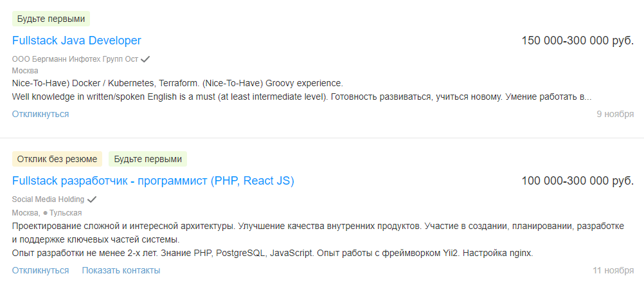The image size is (644, 294).
Task: Open the Social Media Holding company page
Action: (48, 199)
